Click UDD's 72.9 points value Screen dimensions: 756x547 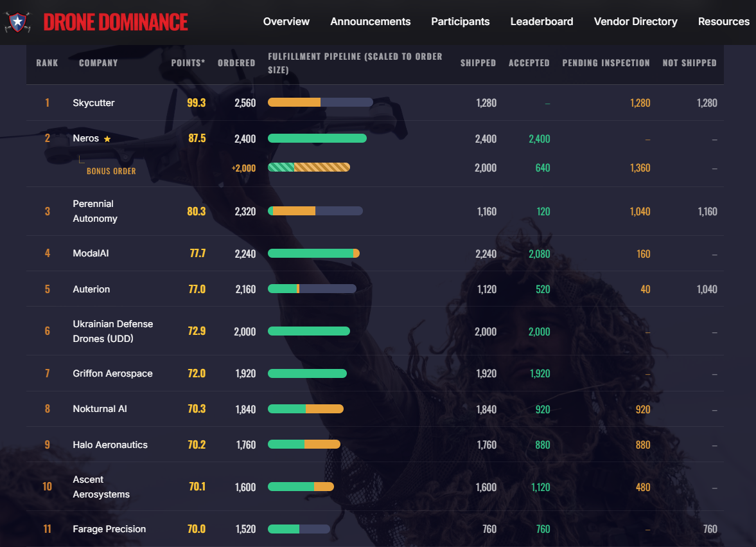click(197, 331)
